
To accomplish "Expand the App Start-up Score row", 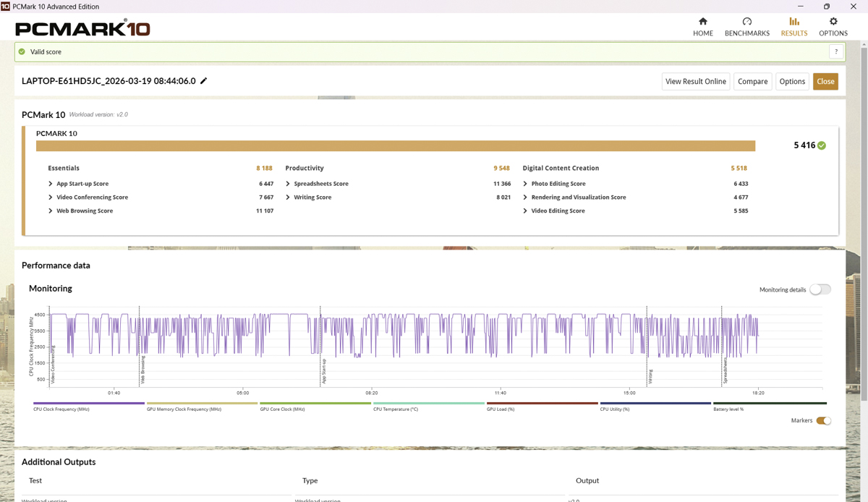I will point(51,184).
